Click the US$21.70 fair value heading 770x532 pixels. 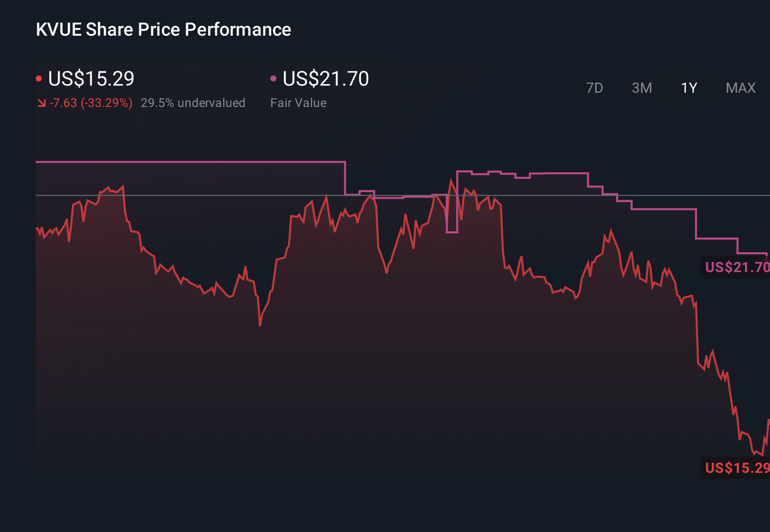coord(326,78)
